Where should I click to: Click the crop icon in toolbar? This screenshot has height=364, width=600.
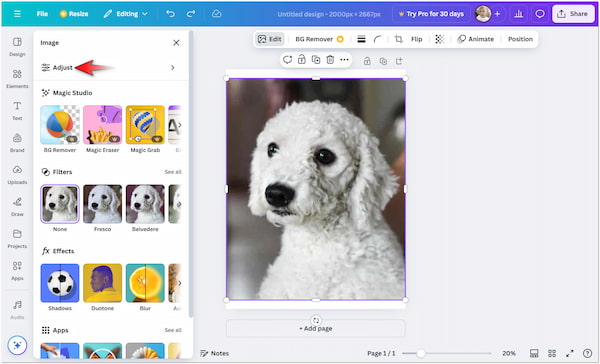[x=398, y=39]
